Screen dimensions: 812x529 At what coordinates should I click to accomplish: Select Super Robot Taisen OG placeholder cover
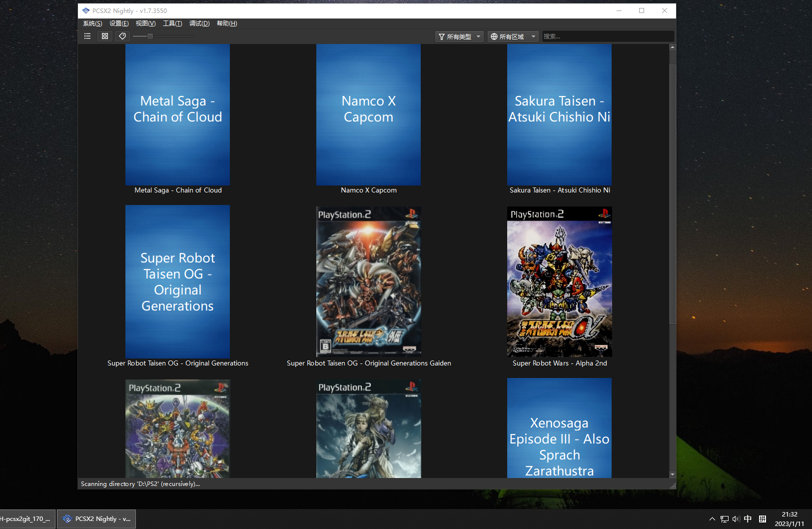click(x=177, y=281)
